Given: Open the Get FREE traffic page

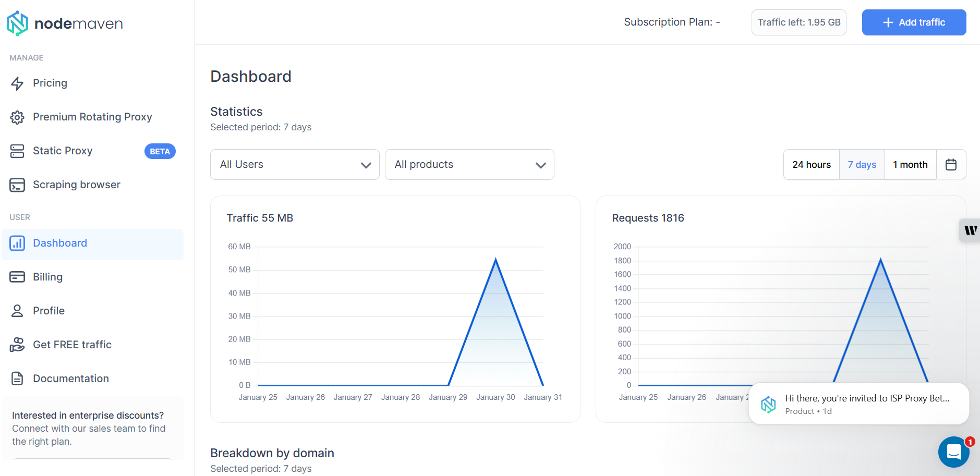Looking at the screenshot, I should [71, 344].
